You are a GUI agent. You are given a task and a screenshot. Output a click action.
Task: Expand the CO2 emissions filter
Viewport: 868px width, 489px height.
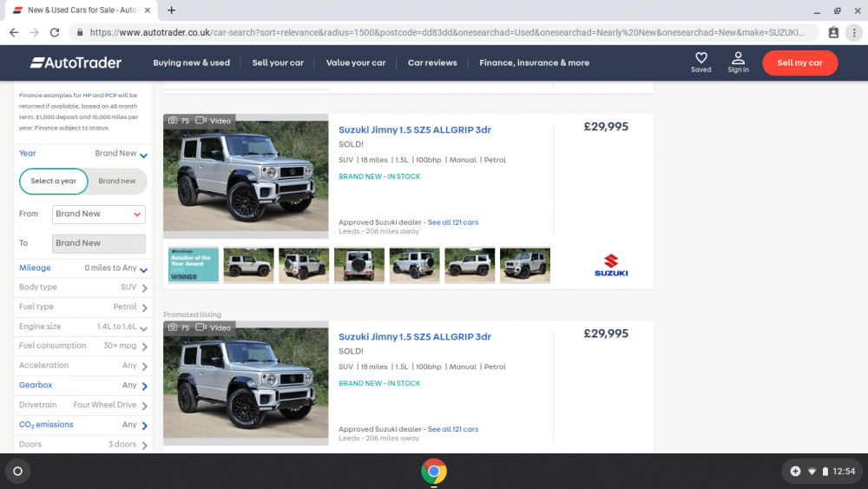click(83, 425)
